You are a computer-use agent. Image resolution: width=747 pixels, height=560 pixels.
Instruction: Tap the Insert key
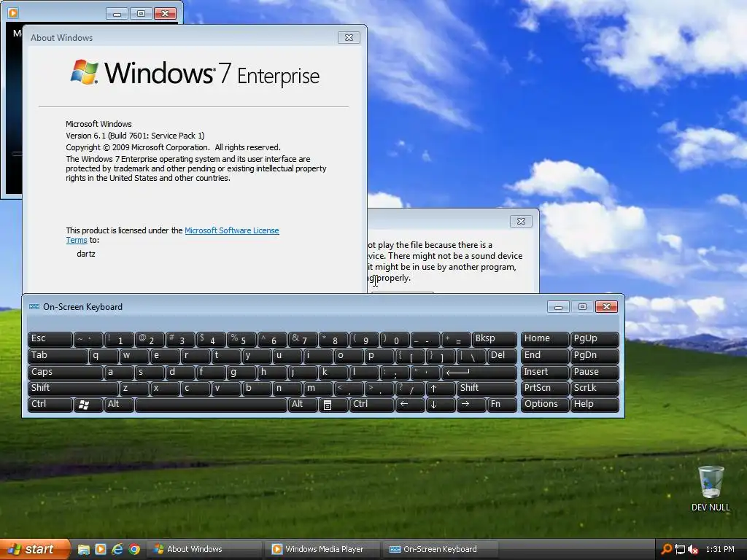(x=545, y=373)
